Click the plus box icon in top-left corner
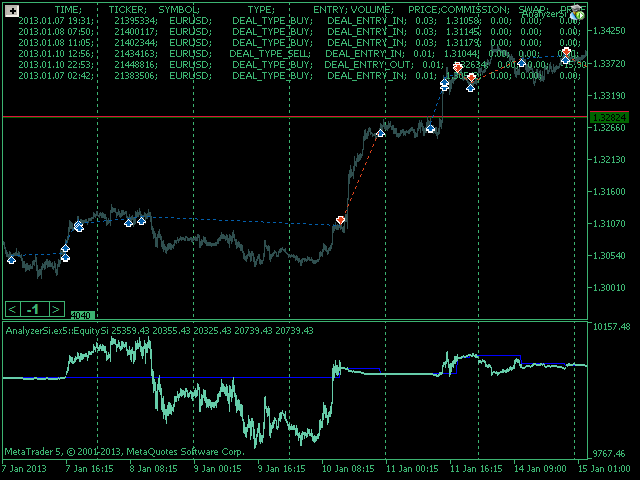 tap(12, 10)
